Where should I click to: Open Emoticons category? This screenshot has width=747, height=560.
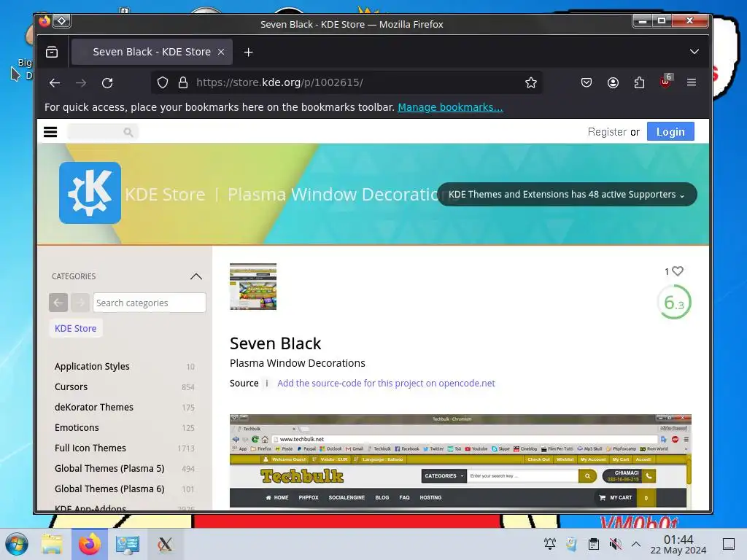[77, 427]
